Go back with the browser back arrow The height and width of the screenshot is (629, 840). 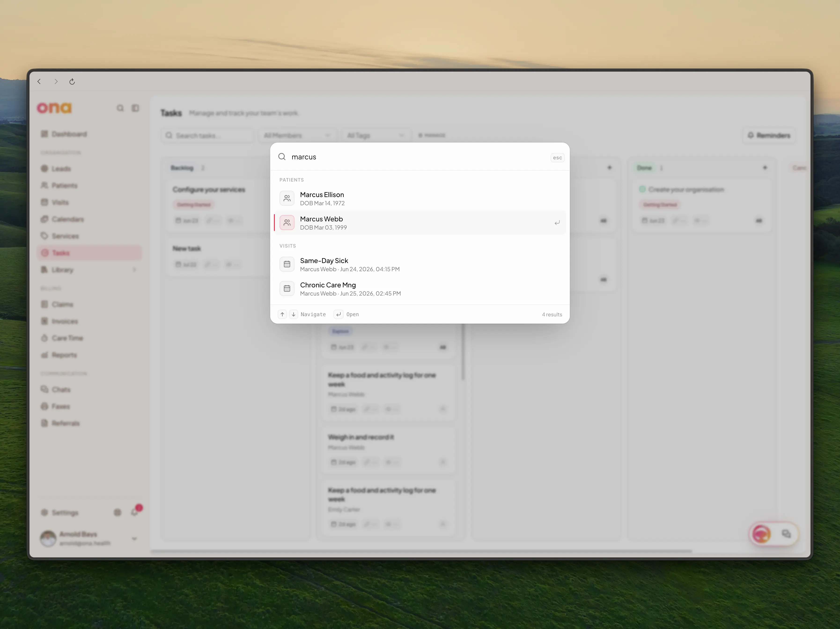tap(39, 82)
